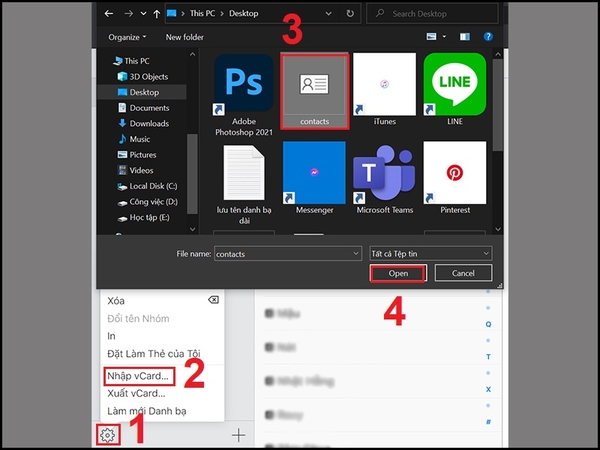Click the Cancel button

(x=463, y=273)
